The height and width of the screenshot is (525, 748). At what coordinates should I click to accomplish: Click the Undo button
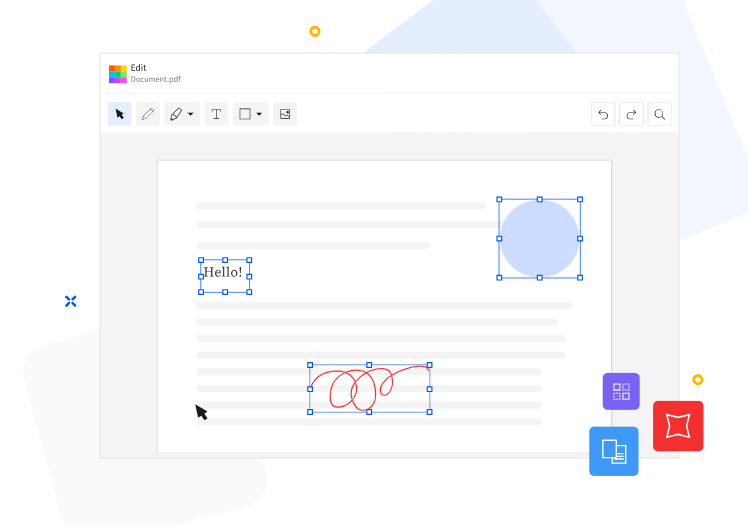603,114
